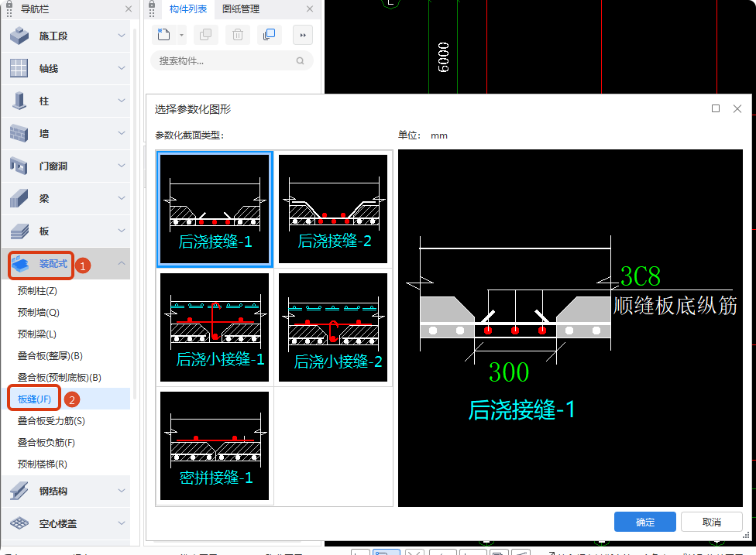Select the 后浇小接缝-1 thumbnail

point(215,327)
